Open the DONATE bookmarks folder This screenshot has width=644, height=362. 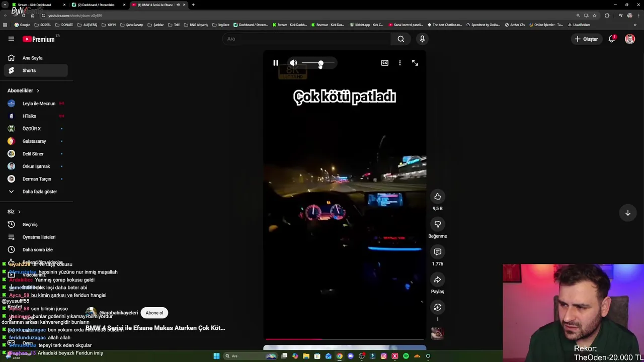pos(64,25)
